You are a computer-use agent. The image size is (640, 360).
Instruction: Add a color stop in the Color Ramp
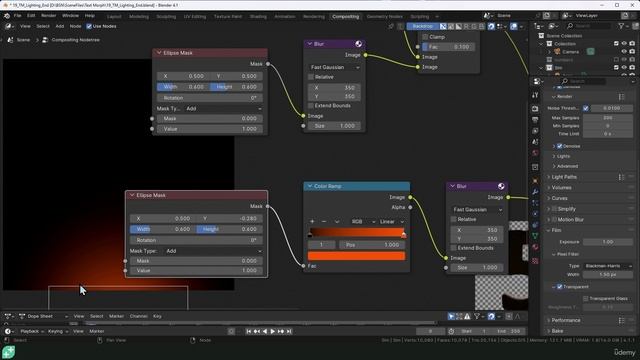[312, 222]
